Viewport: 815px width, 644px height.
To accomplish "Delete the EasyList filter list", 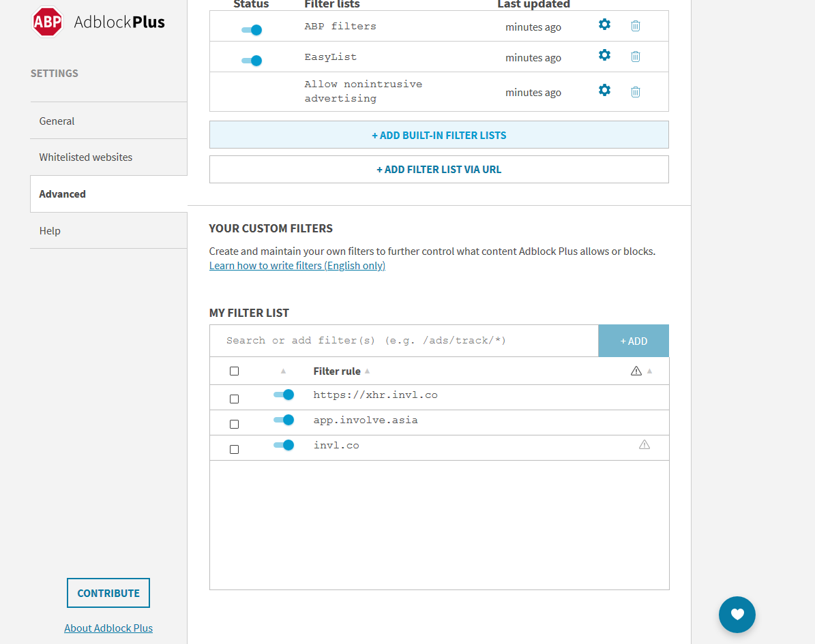I will [635, 56].
